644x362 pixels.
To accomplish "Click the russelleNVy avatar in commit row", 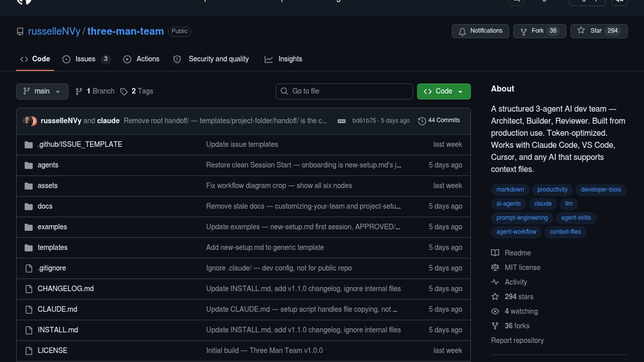I will [x=28, y=121].
